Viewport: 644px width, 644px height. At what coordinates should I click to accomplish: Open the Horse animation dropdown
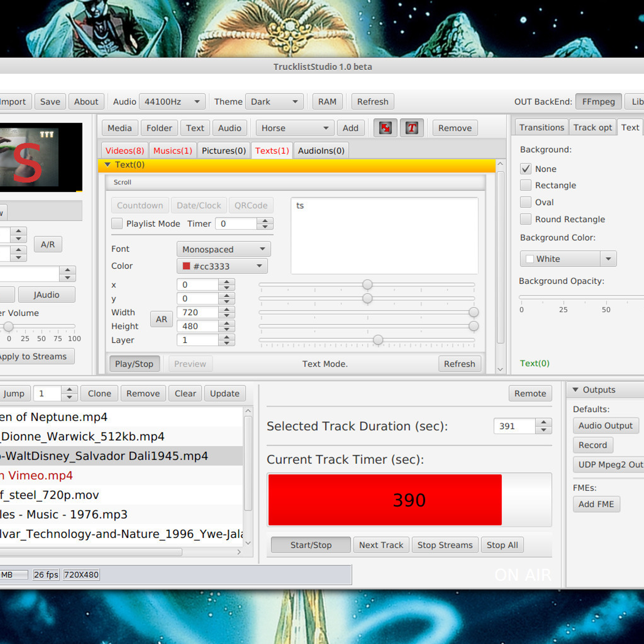click(295, 128)
